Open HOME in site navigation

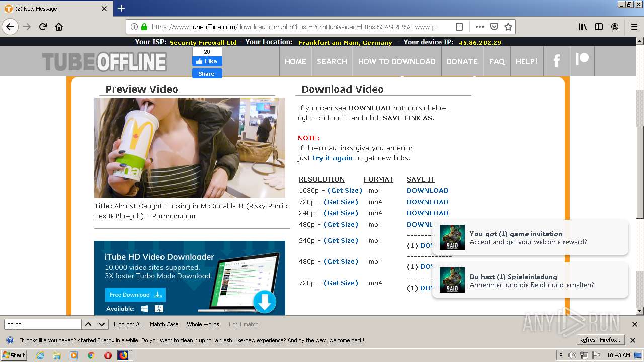(295, 61)
